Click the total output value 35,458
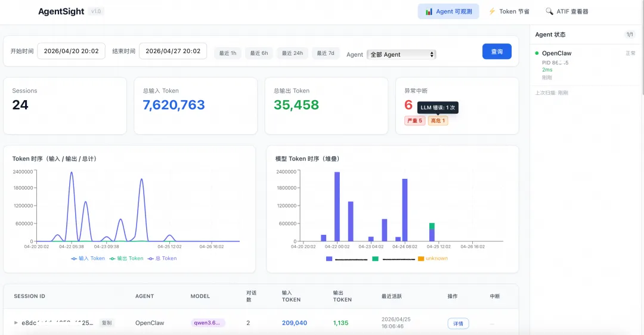Screen dimensions: 644x335 pyautogui.click(x=296, y=105)
